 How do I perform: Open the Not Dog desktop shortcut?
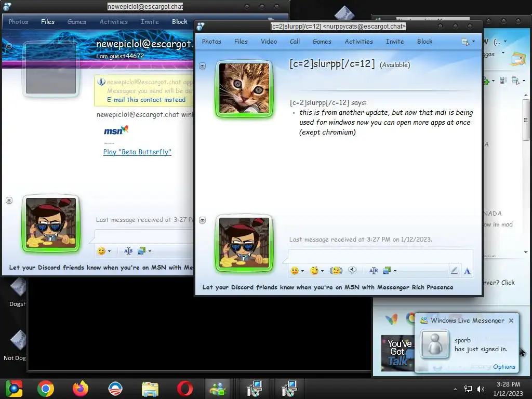click(15, 345)
